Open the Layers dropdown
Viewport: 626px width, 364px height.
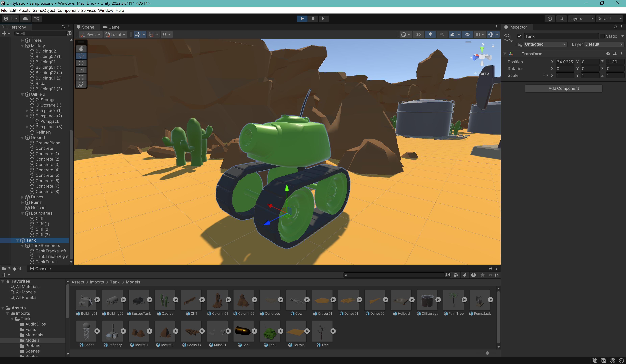[581, 19]
